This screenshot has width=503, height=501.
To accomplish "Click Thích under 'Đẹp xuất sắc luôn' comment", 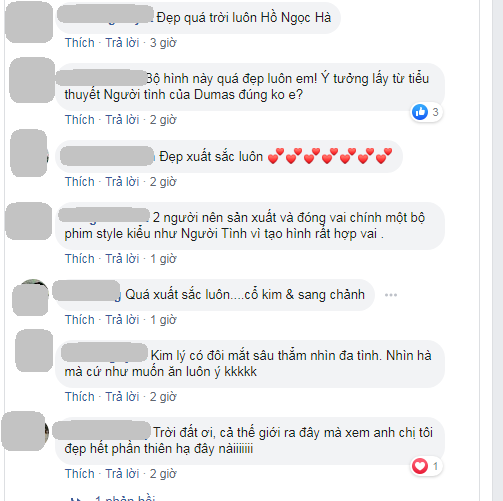I will pyautogui.click(x=80, y=182).
